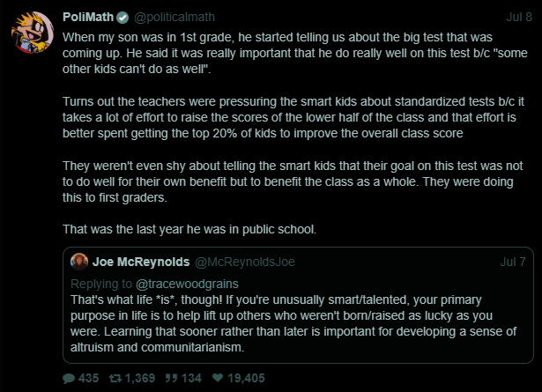542x392 pixels.
Task: Open the Jul 8 tweet timestamp
Action: pyautogui.click(x=519, y=17)
